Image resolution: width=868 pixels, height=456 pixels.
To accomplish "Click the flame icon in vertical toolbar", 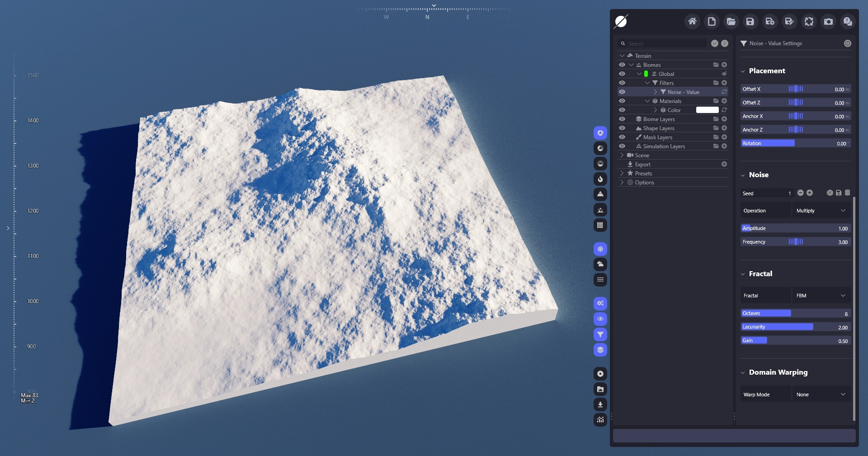I will (x=600, y=179).
